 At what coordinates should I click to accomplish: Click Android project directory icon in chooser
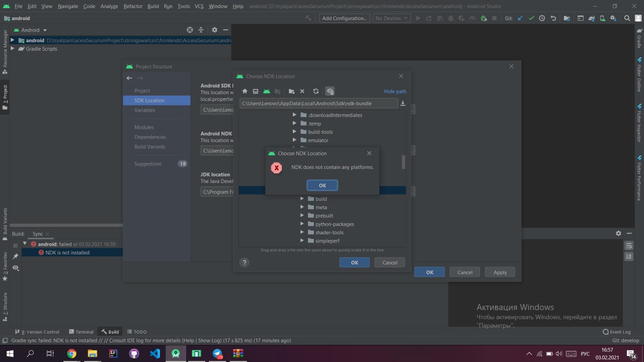[x=267, y=92]
